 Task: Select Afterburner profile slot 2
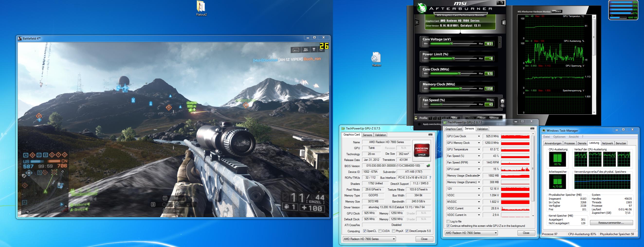tap(435, 118)
